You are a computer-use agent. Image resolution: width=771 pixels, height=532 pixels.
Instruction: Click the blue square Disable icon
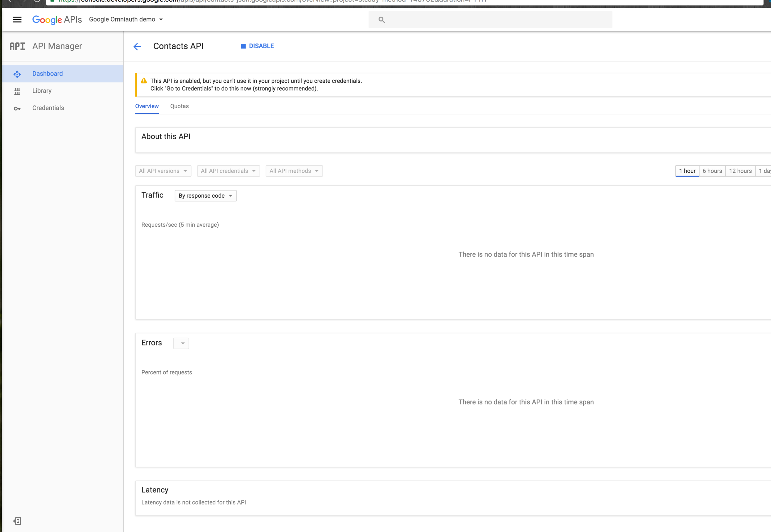click(243, 46)
